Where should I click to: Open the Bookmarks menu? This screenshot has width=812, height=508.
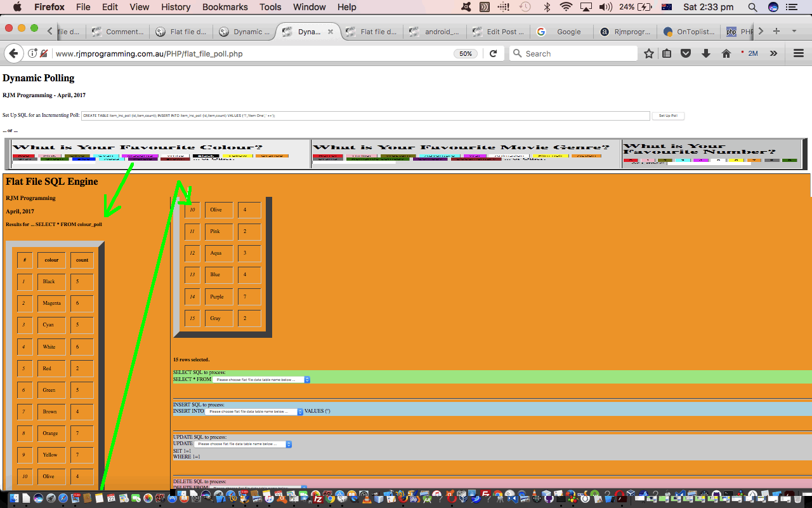coord(225,7)
